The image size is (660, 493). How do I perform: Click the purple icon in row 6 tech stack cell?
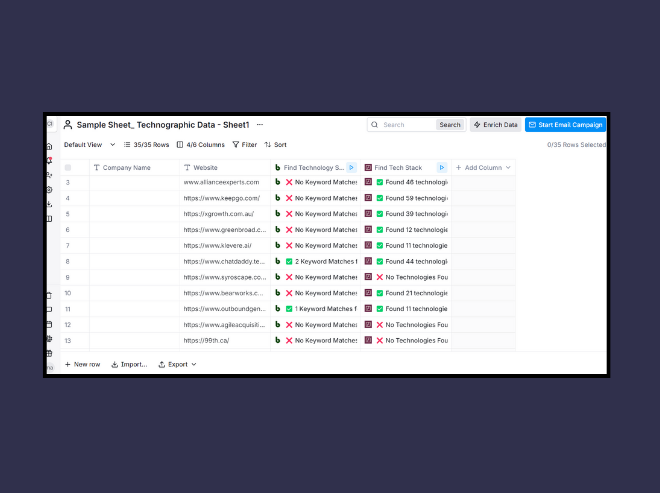pyautogui.click(x=368, y=229)
